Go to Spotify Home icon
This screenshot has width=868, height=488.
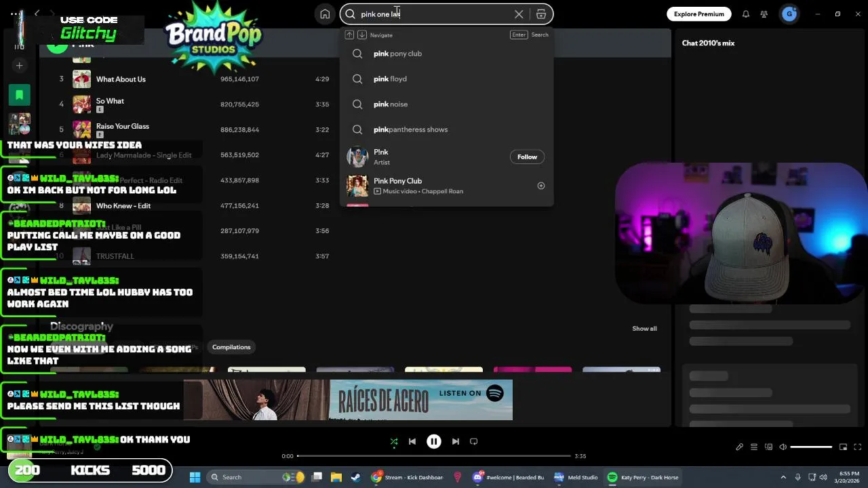325,14
